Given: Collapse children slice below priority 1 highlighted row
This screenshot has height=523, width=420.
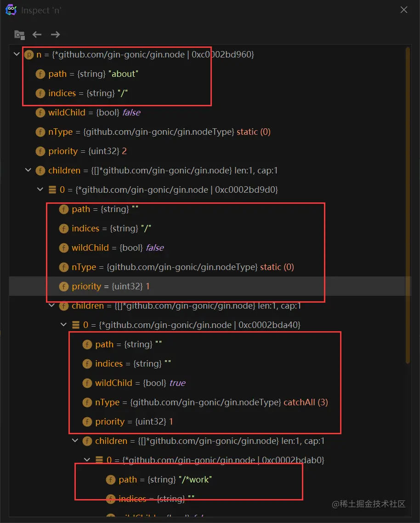Looking at the screenshot, I should (x=51, y=305).
